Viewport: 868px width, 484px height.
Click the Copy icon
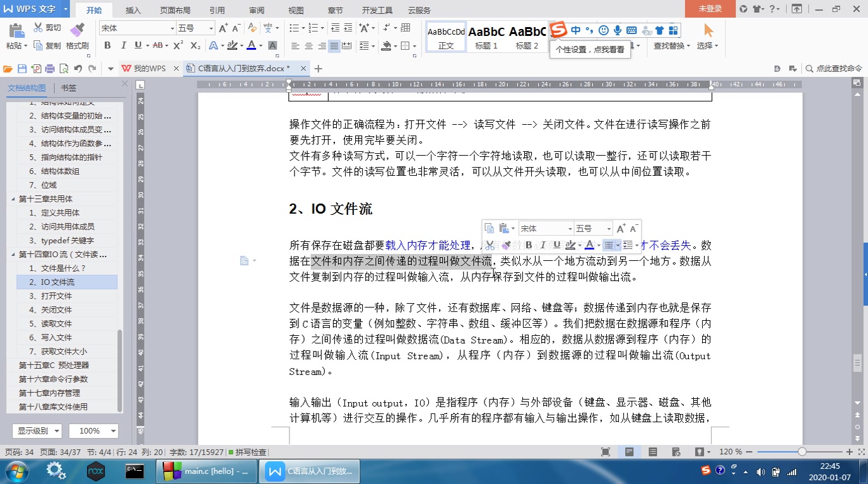(38, 45)
